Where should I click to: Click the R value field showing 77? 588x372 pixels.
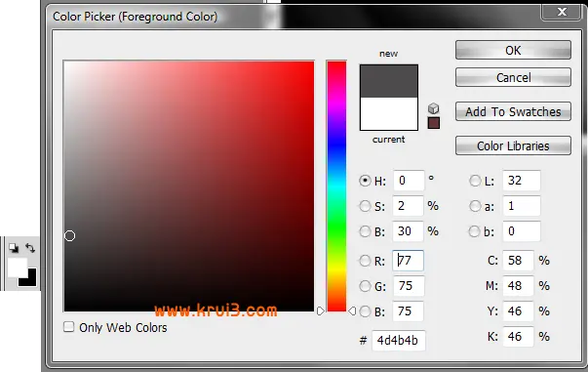408,261
